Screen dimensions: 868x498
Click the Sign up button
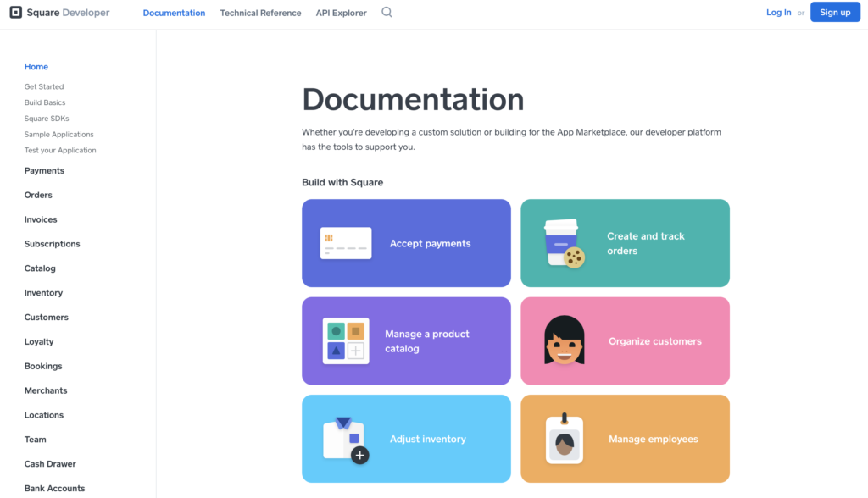click(x=835, y=12)
